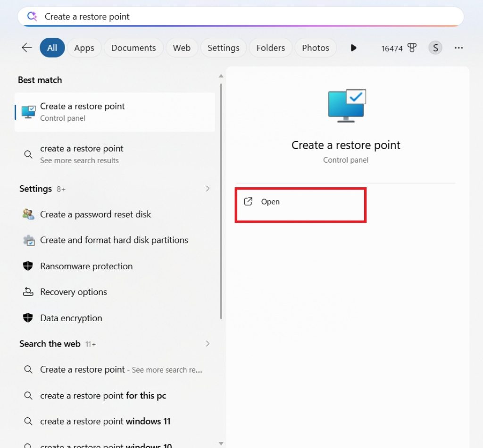This screenshot has width=483, height=448.
Task: Click web result 'Create a restore point - See more'
Action: point(115,370)
